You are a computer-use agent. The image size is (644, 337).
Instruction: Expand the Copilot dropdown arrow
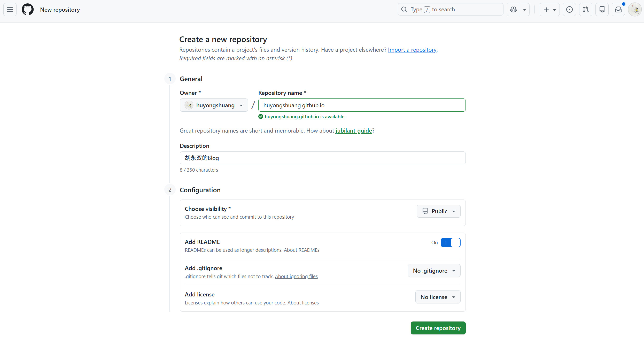click(x=524, y=10)
